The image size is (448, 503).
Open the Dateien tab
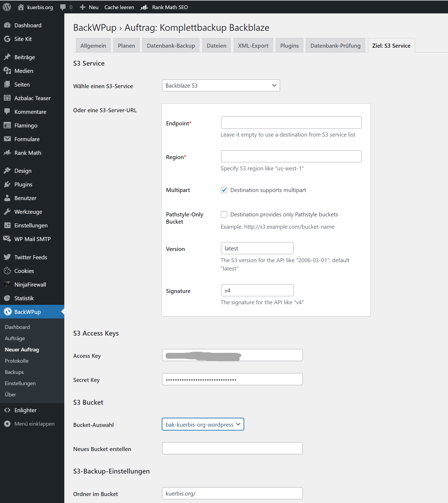[216, 45]
